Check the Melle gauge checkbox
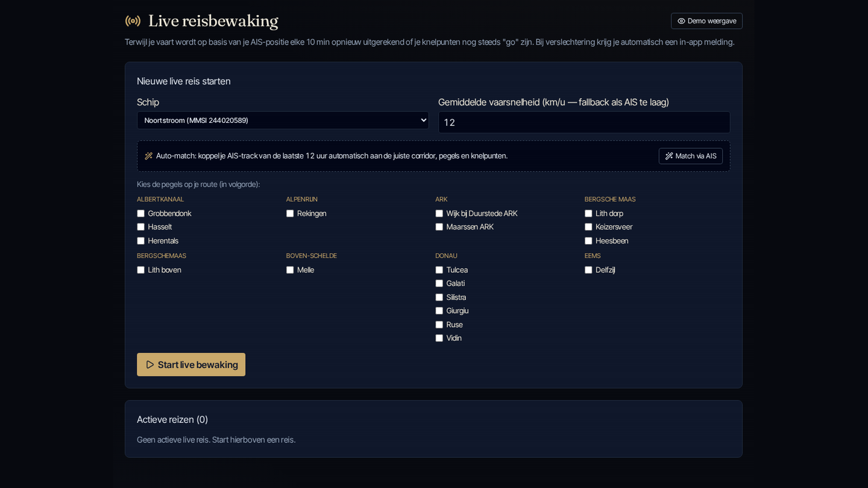 (290, 270)
